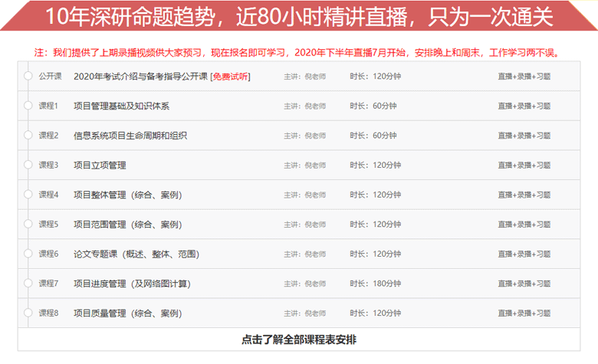This screenshot has height=364, width=598.
Task: Select the circle icon next to 课程7
Action: pos(28,284)
